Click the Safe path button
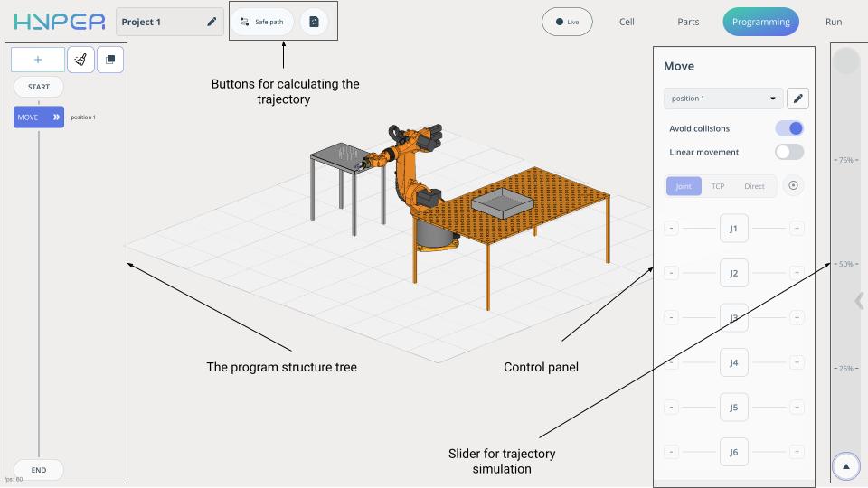The height and width of the screenshot is (488, 868). pyautogui.click(x=262, y=22)
